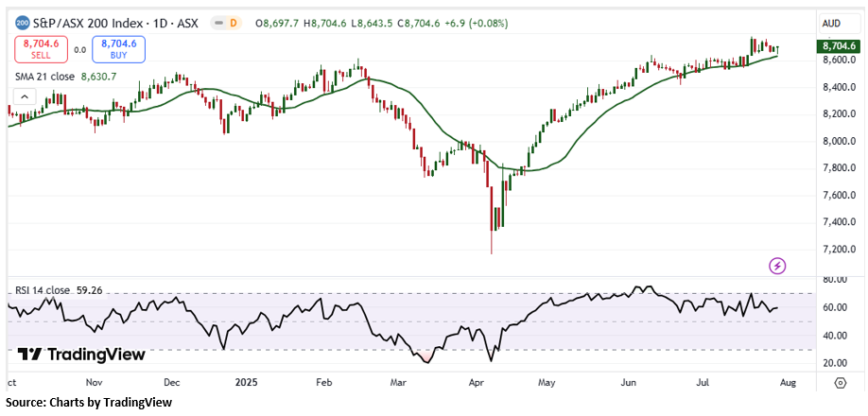Collapse the indicator legend with the chevron arrow
The width and height of the screenshot is (868, 416).
25,96
